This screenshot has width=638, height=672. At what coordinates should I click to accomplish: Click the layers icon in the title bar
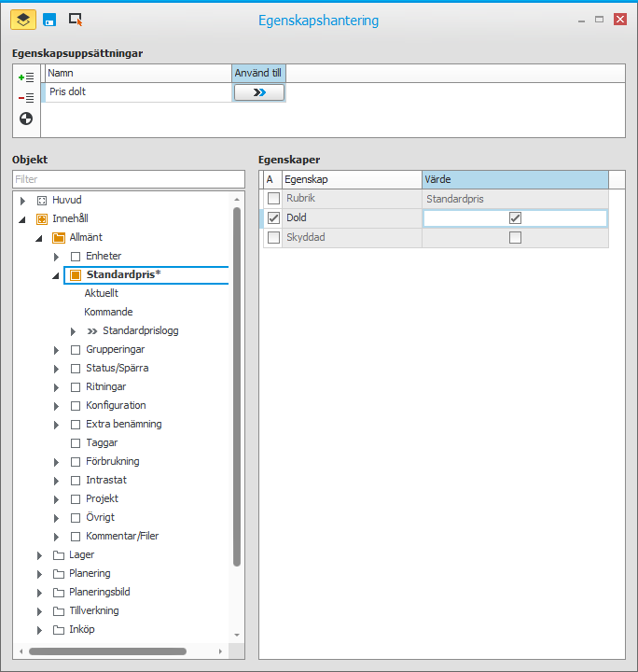tap(23, 19)
